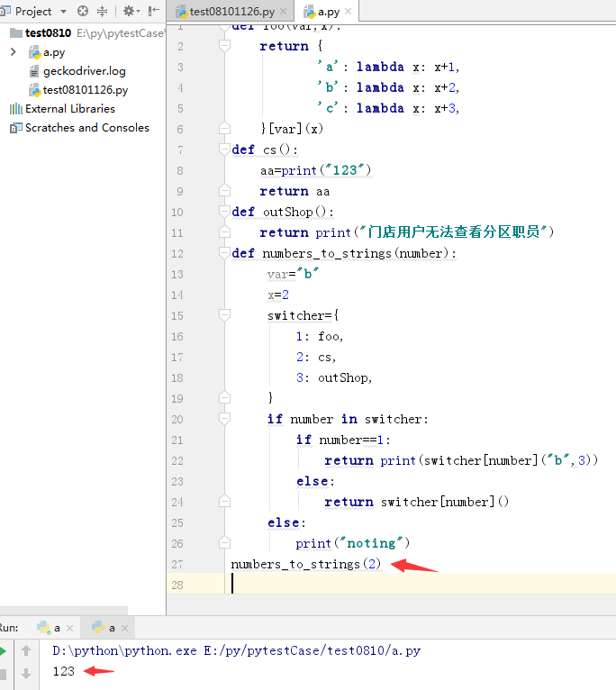The height and width of the screenshot is (690, 616).
Task: Click the fold end marker on line 9
Action: pyautogui.click(x=224, y=190)
